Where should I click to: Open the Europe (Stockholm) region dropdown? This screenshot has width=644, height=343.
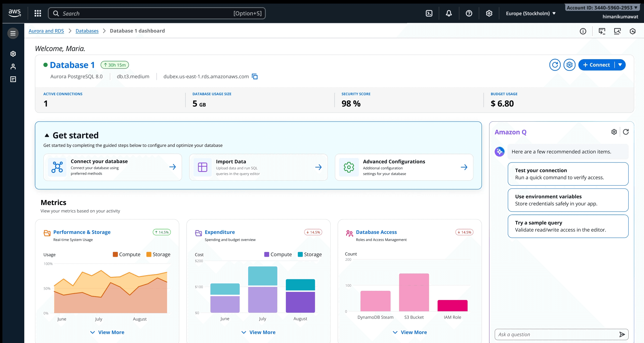click(531, 14)
